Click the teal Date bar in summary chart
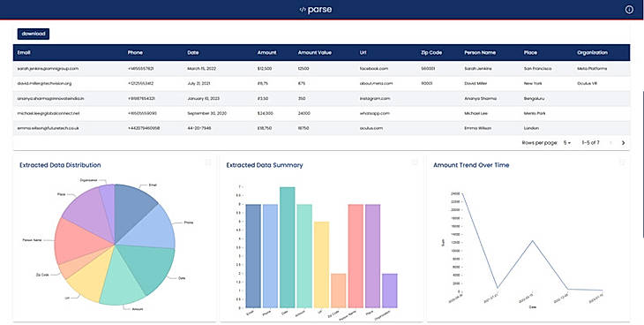 point(287,247)
